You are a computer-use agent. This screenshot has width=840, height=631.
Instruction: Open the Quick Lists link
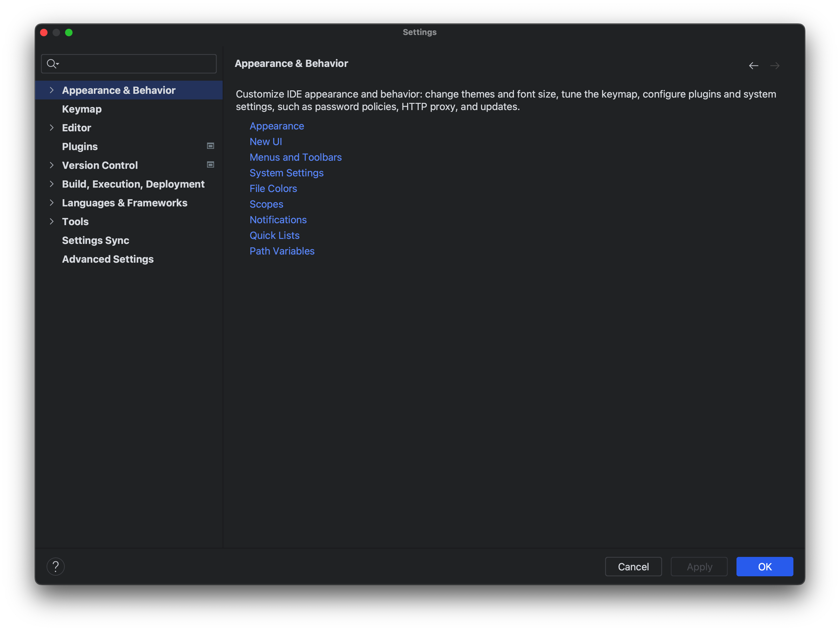[x=274, y=235]
